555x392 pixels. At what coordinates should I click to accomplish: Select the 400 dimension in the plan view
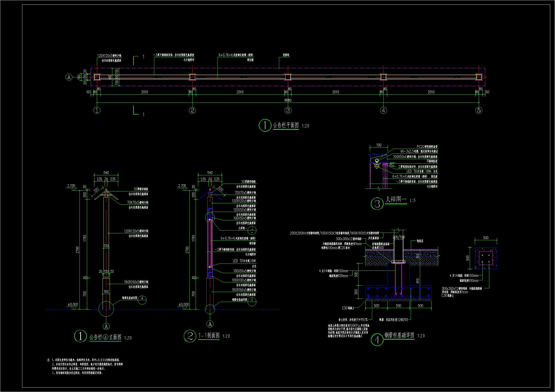110,77
